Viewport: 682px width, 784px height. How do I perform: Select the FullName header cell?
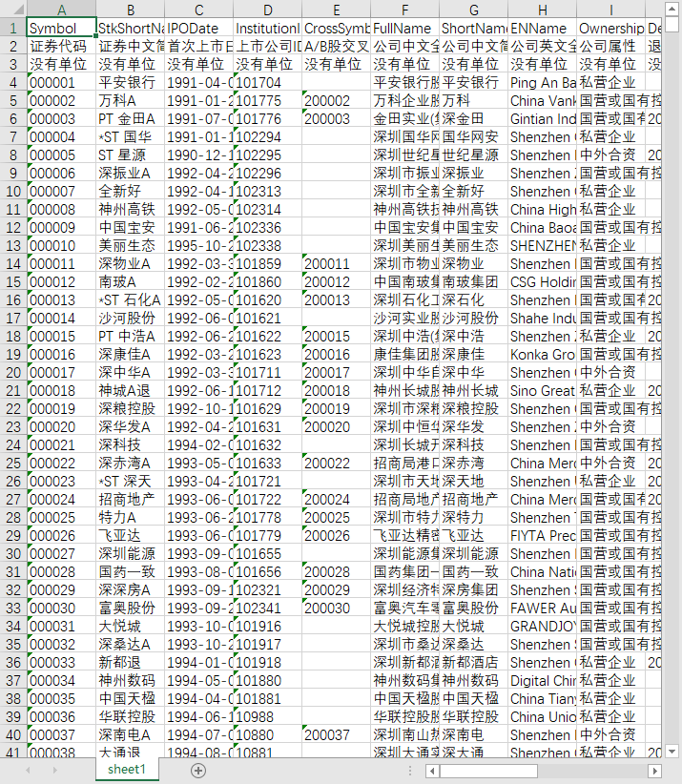click(405, 28)
